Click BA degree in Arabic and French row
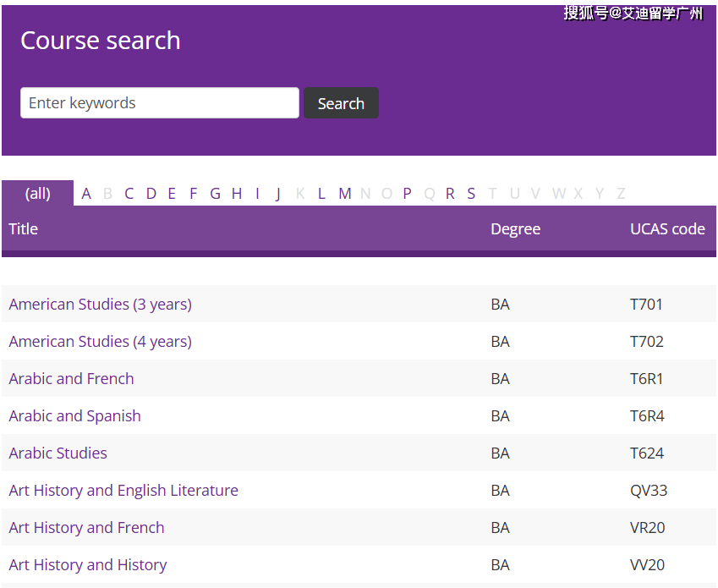 click(x=500, y=379)
